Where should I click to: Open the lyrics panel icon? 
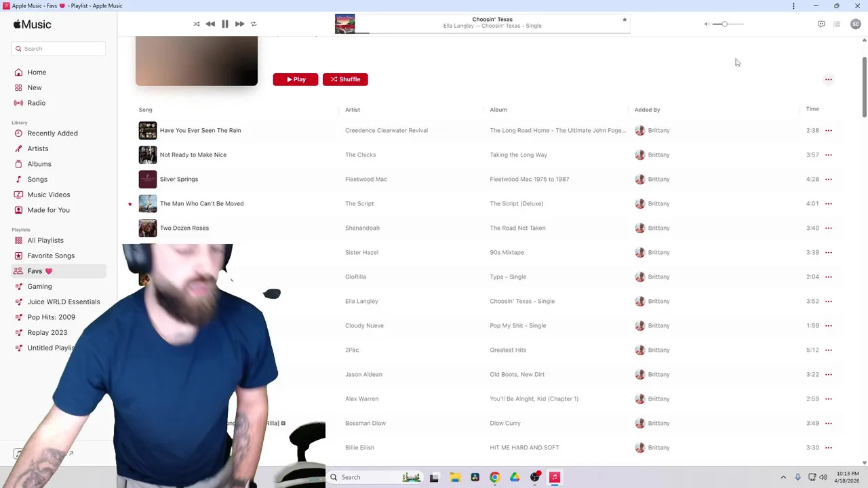[821, 24]
